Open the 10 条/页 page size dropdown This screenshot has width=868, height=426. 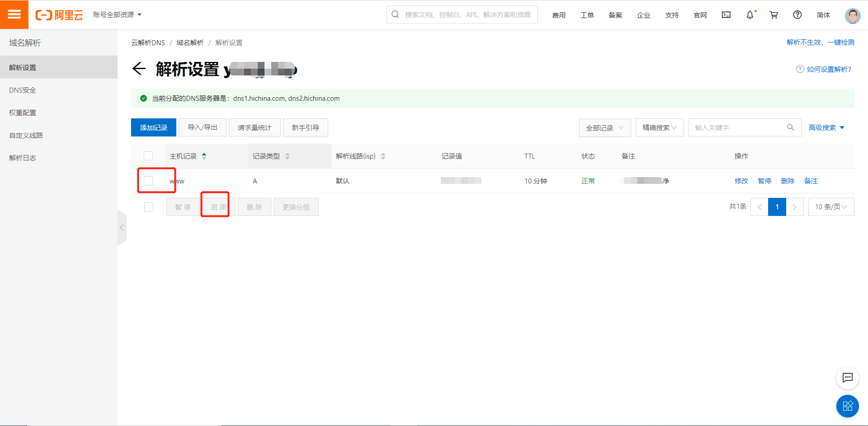pyautogui.click(x=830, y=206)
